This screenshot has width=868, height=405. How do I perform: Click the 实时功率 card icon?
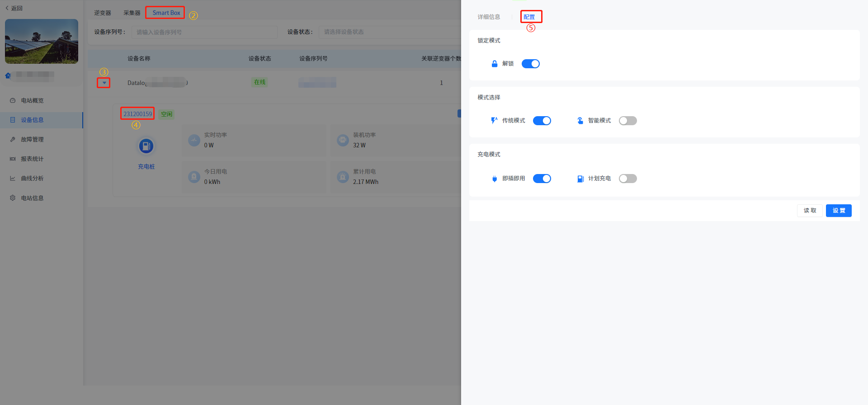point(194,140)
